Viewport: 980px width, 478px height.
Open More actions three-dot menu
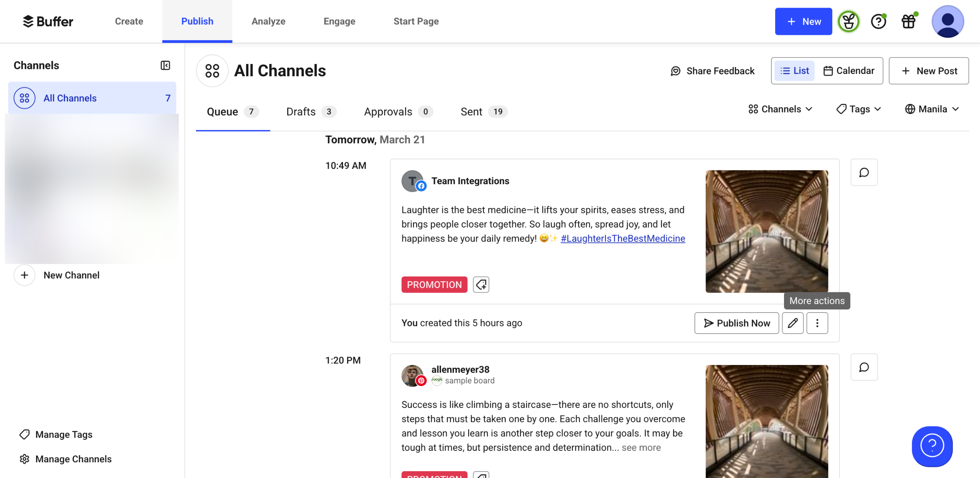817,323
